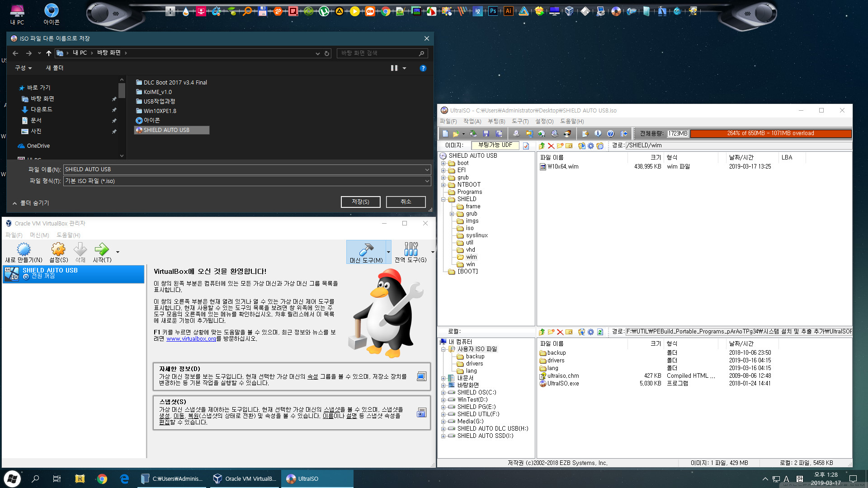
Task: Click the New image icon in UltraISO toolbar
Action: point(445,134)
